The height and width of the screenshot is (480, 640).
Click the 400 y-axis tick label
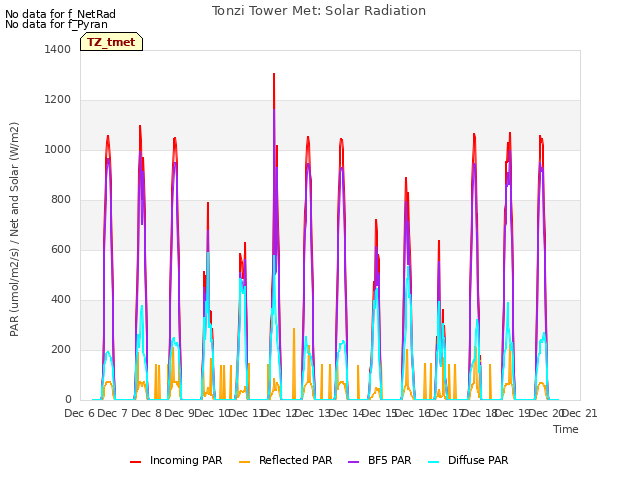tap(61, 299)
